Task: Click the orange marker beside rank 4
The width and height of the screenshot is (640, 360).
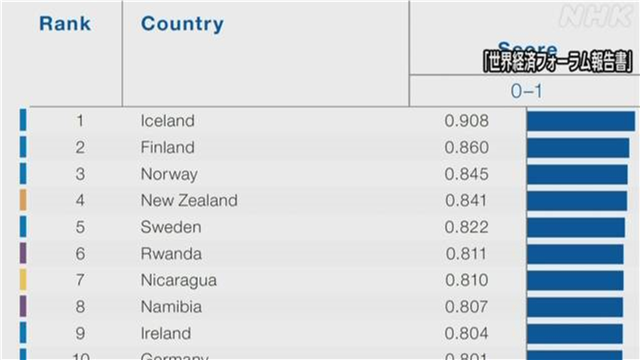Action: click(23, 200)
